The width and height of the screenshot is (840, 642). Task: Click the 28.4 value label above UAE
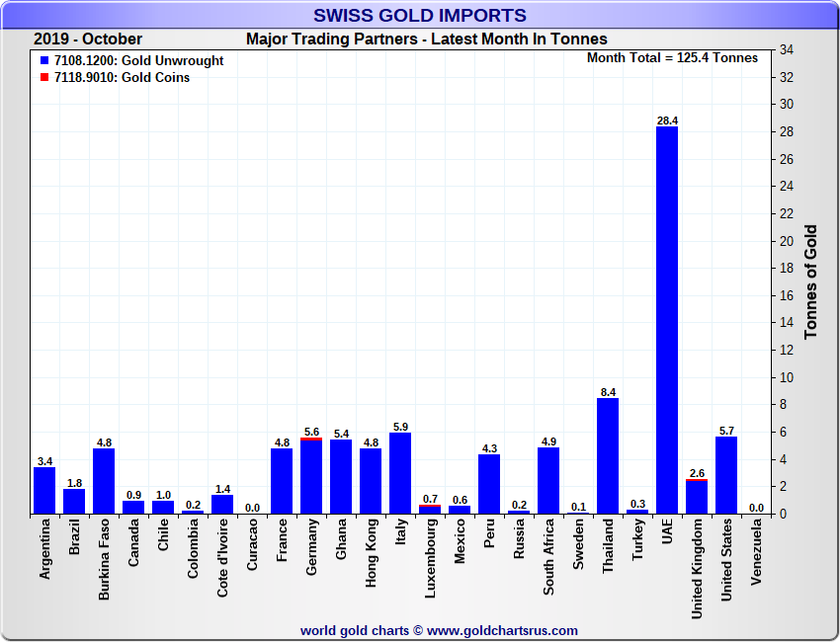pyautogui.click(x=667, y=120)
